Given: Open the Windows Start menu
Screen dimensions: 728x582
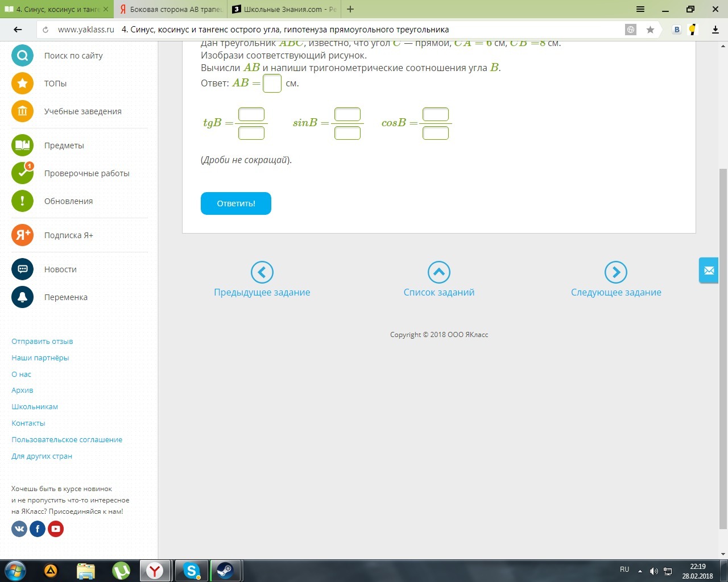Looking at the screenshot, I should click(15, 571).
